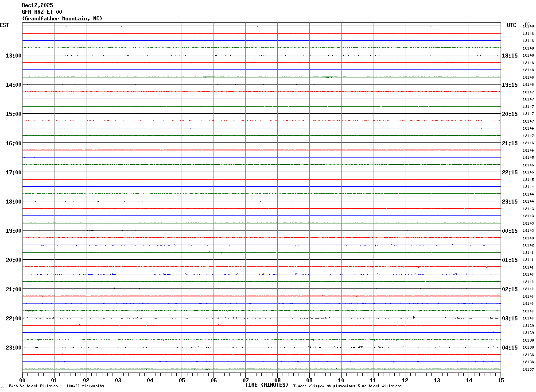Image resolution: width=536 pixels, height=392 pixels.
Task: Click minute tick label 05 on time axis
Action: [182, 380]
